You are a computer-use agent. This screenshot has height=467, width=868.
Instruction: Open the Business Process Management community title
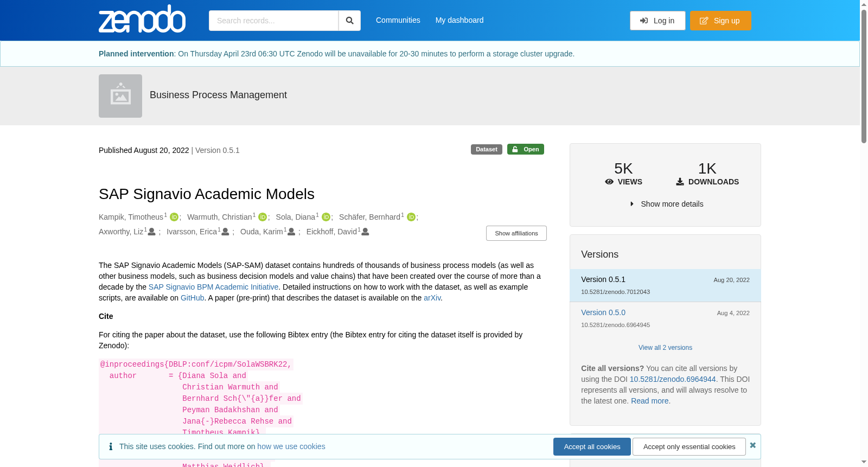[x=218, y=95]
